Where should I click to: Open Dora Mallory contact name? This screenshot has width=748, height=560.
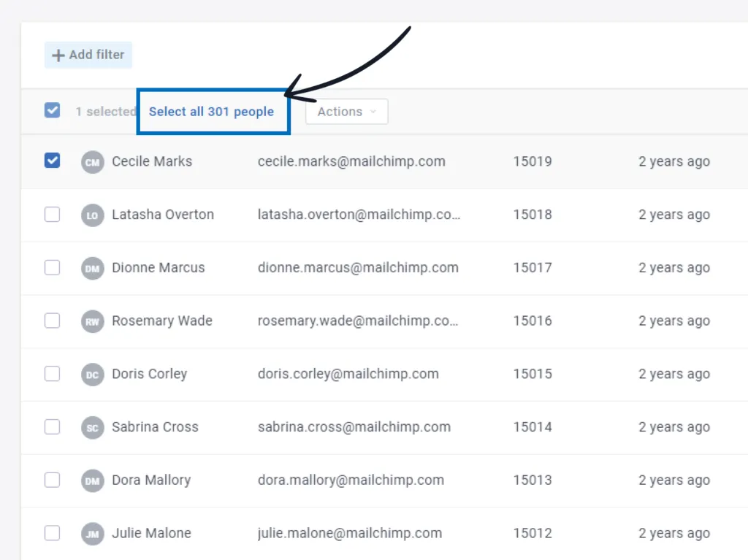(151, 480)
